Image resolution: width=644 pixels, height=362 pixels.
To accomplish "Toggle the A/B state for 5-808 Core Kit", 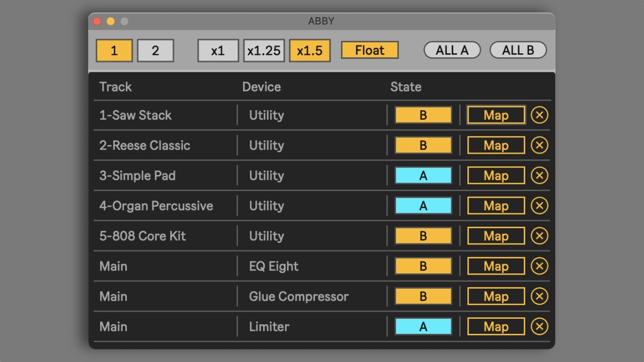I will 423,236.
